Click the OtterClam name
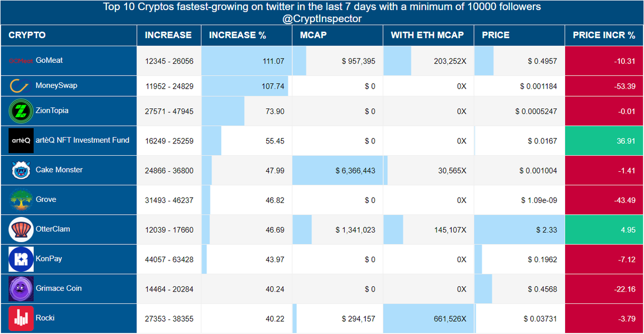Viewport: 644px width, 334px height. [x=53, y=229]
